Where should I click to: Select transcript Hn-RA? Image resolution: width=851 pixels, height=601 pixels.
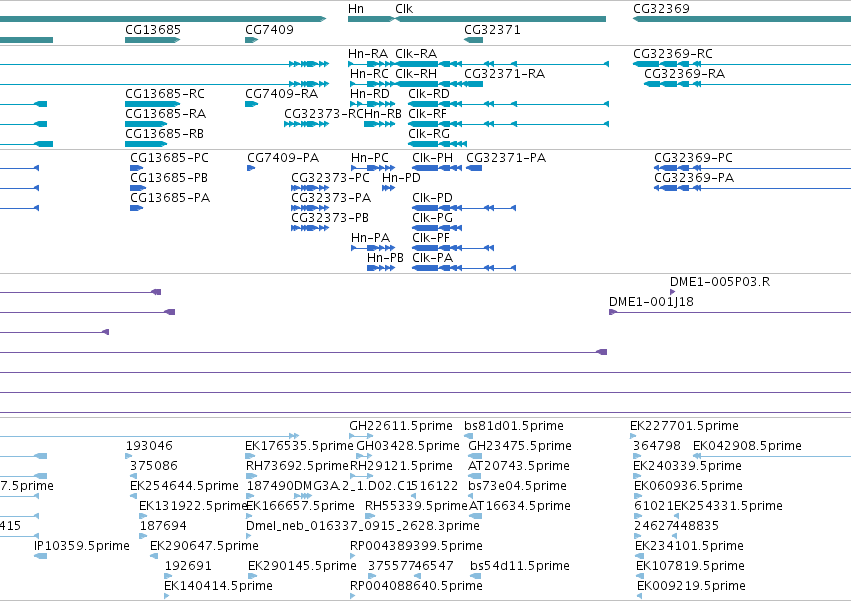tap(372, 64)
